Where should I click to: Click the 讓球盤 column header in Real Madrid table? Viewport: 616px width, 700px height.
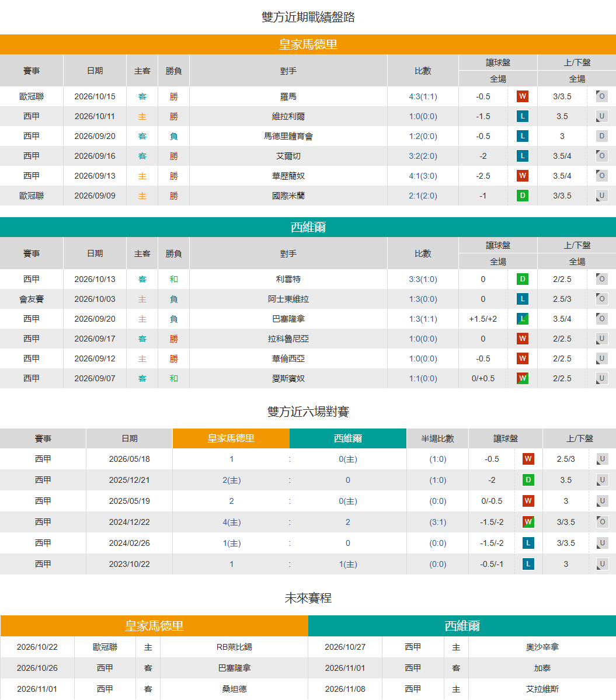(497, 62)
